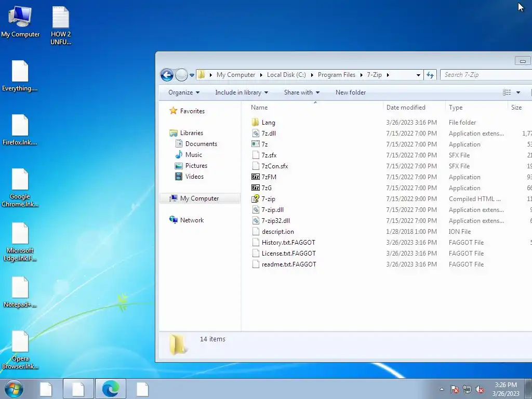Open the recent pages dropdown arrow
The width and height of the screenshot is (532, 399).
coord(192,75)
